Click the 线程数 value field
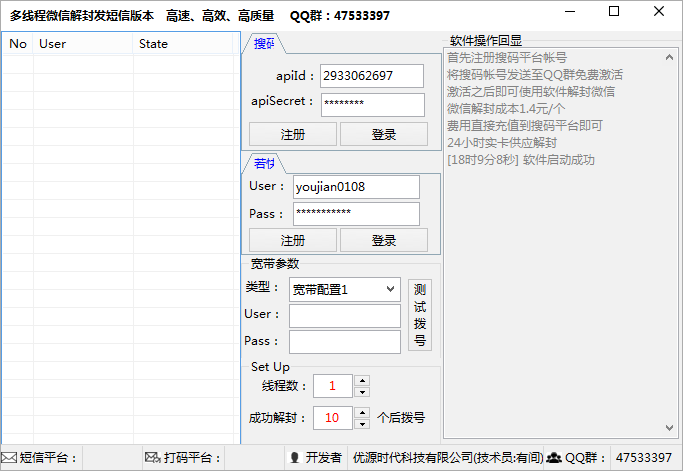The image size is (683, 471). 333,386
